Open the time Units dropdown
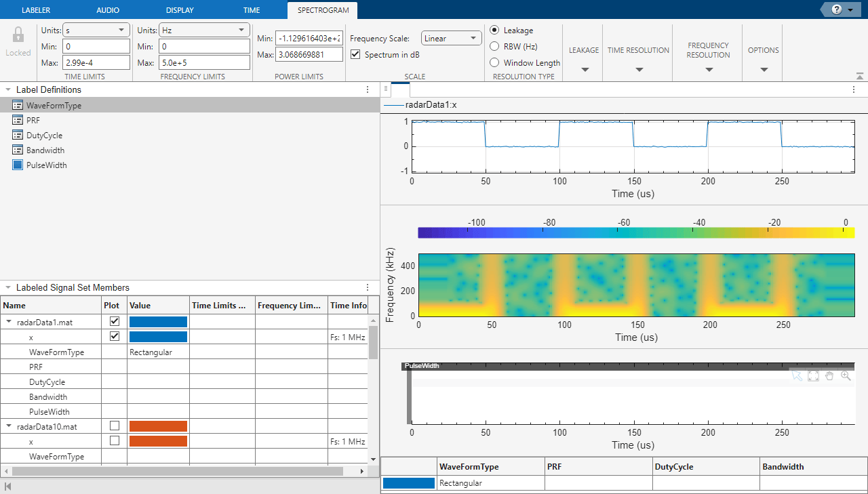This screenshot has height=494, width=868. 96,30
